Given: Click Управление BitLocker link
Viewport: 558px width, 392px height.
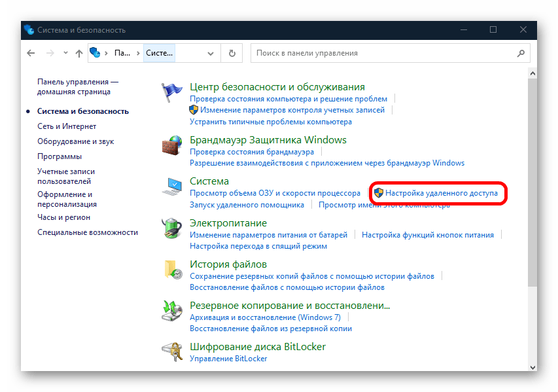Looking at the screenshot, I should tap(228, 359).
